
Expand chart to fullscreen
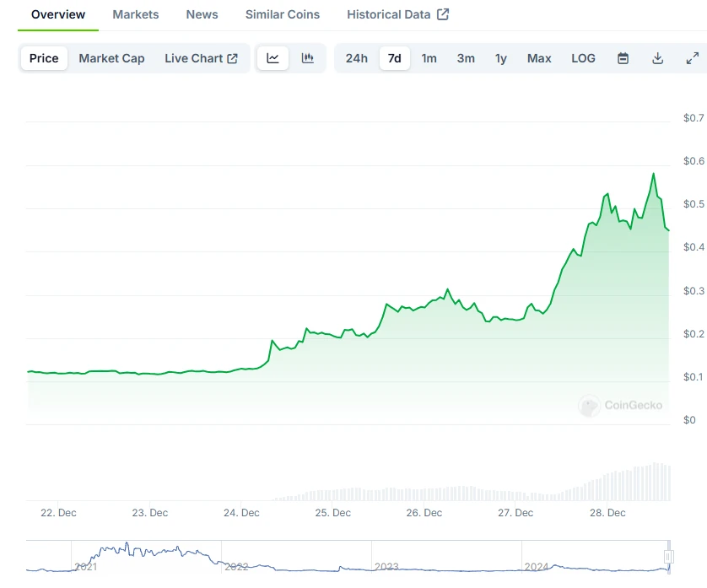point(692,58)
